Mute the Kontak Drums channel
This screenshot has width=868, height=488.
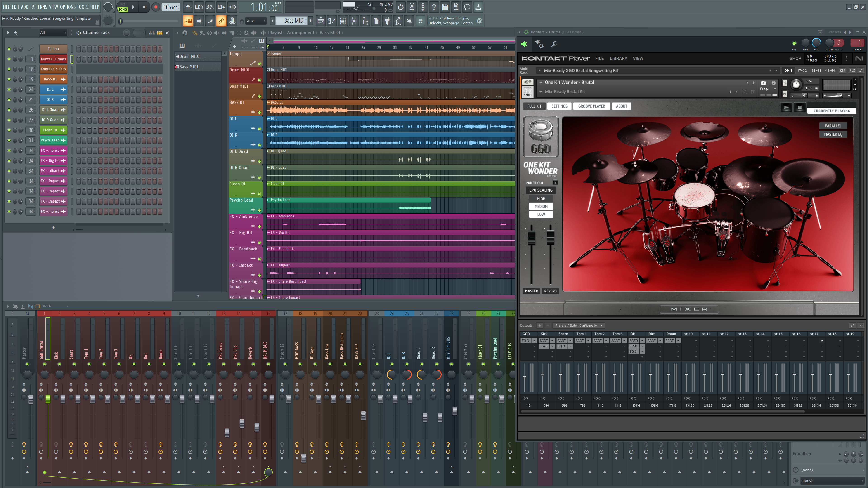9,59
